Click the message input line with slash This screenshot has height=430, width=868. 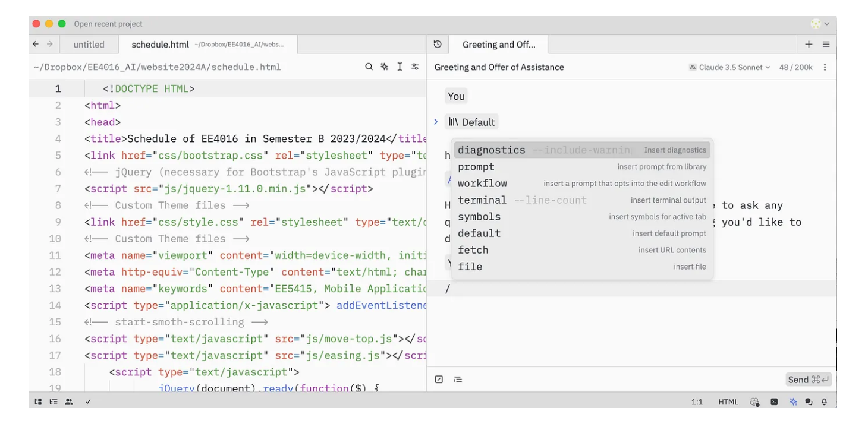point(631,289)
